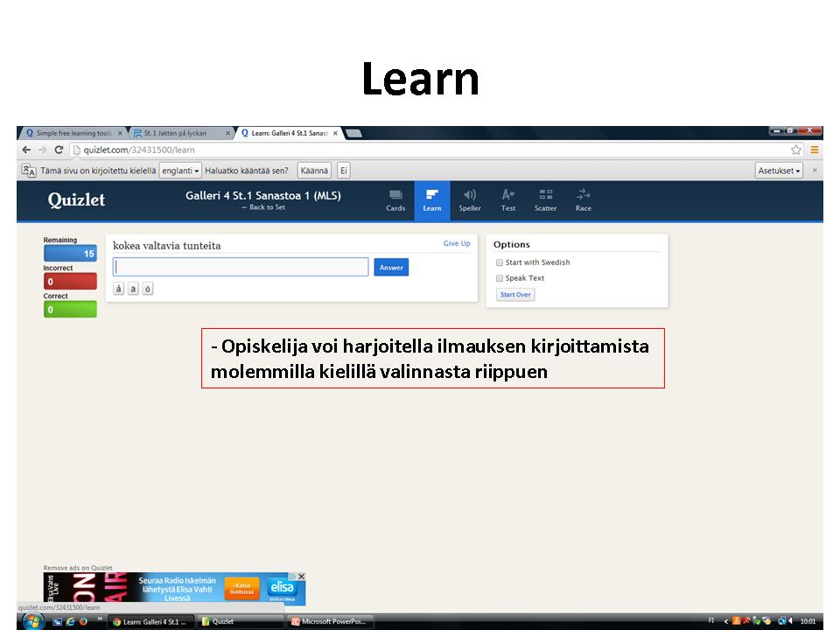
Task: Switch to St.1 Jakten på lyckan tab
Action: (180, 133)
